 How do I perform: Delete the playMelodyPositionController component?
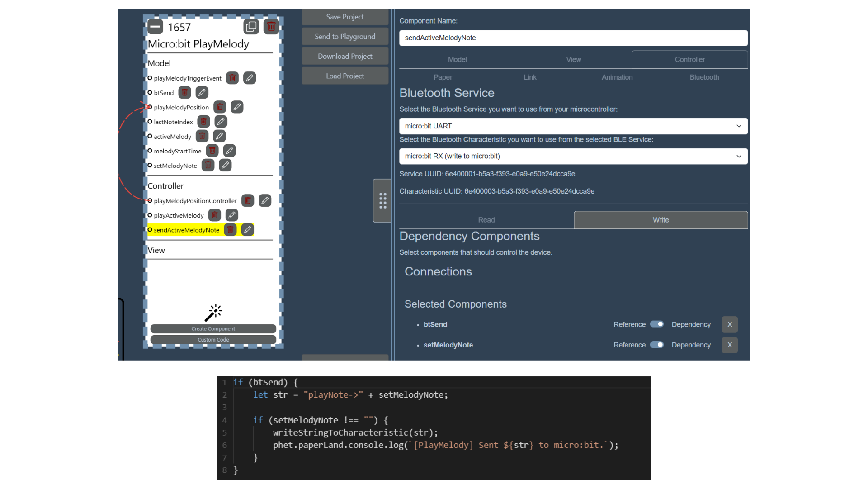coord(248,200)
